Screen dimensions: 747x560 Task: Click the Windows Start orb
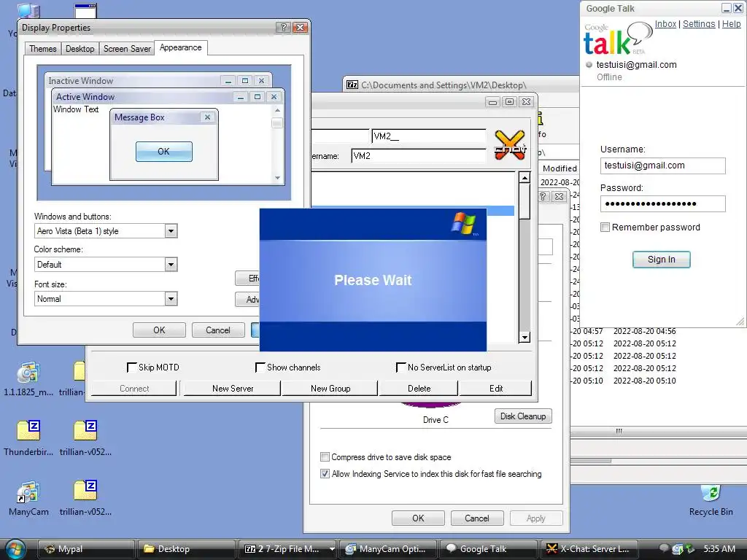click(15, 548)
